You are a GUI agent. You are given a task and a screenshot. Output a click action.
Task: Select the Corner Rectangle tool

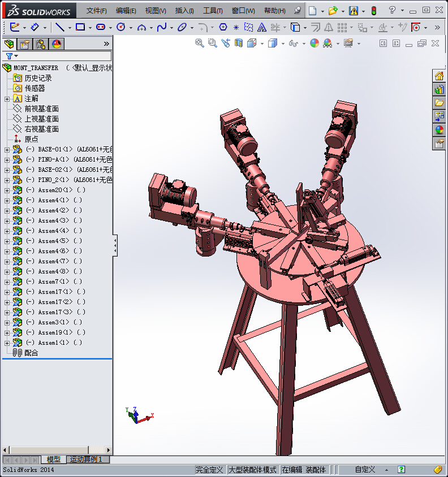[x=80, y=27]
